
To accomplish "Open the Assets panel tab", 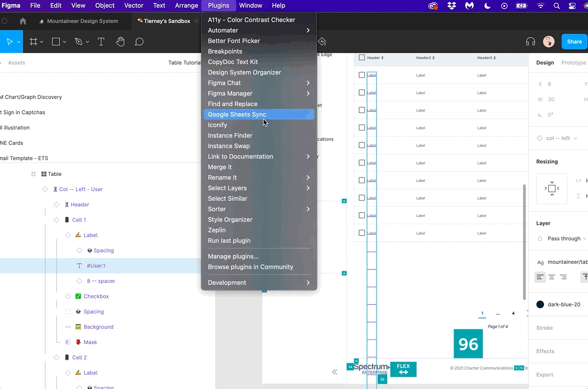I will tap(16, 63).
